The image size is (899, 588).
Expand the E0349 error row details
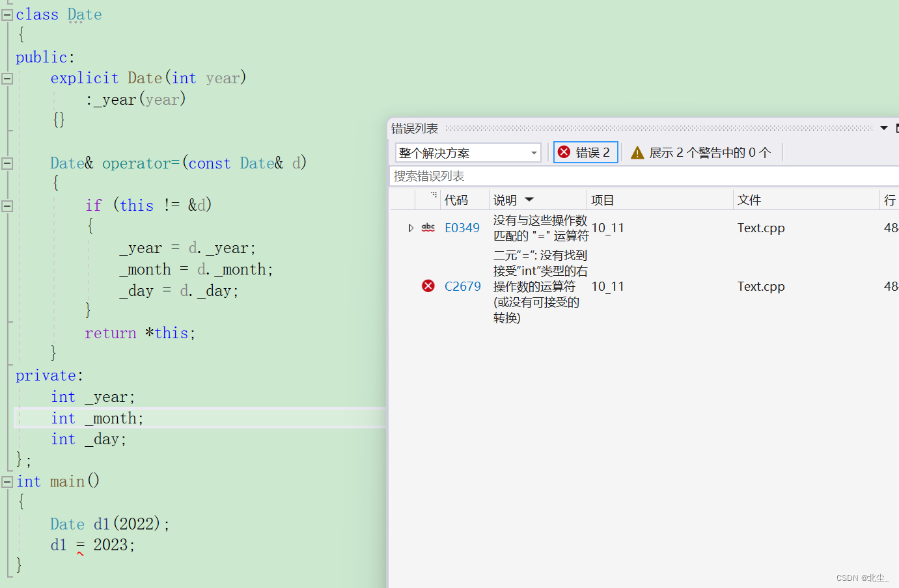coord(411,228)
